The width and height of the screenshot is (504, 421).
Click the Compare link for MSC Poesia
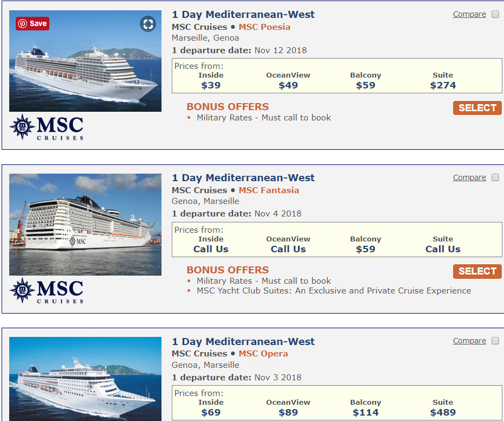(469, 15)
